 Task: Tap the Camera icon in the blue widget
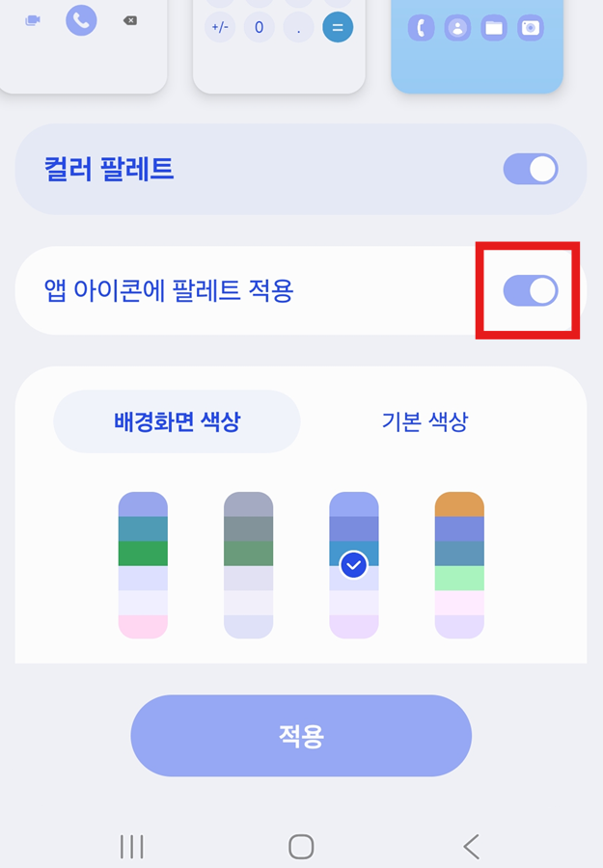point(531,29)
